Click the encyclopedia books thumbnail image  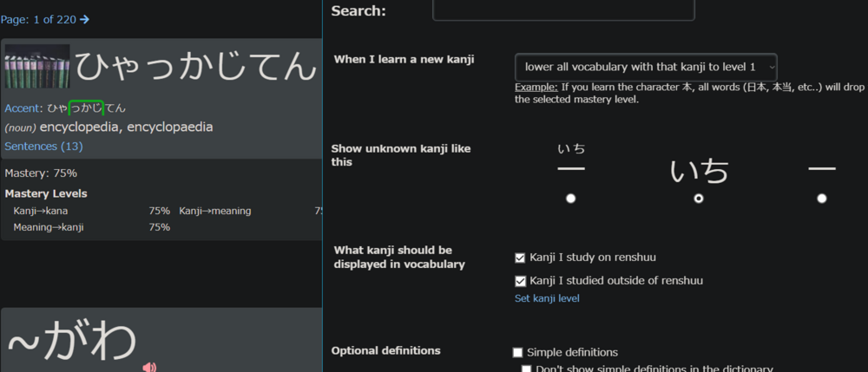tap(36, 67)
